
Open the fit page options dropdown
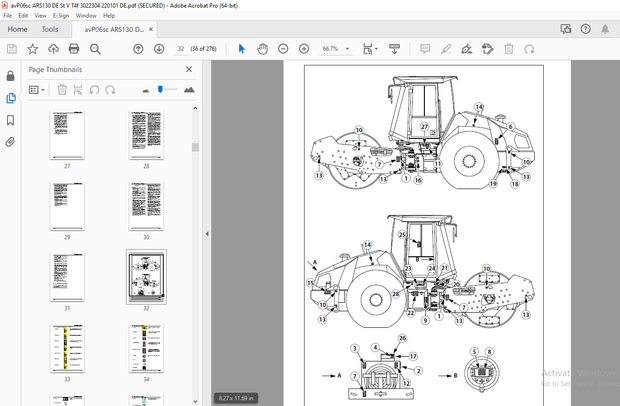pos(371,49)
